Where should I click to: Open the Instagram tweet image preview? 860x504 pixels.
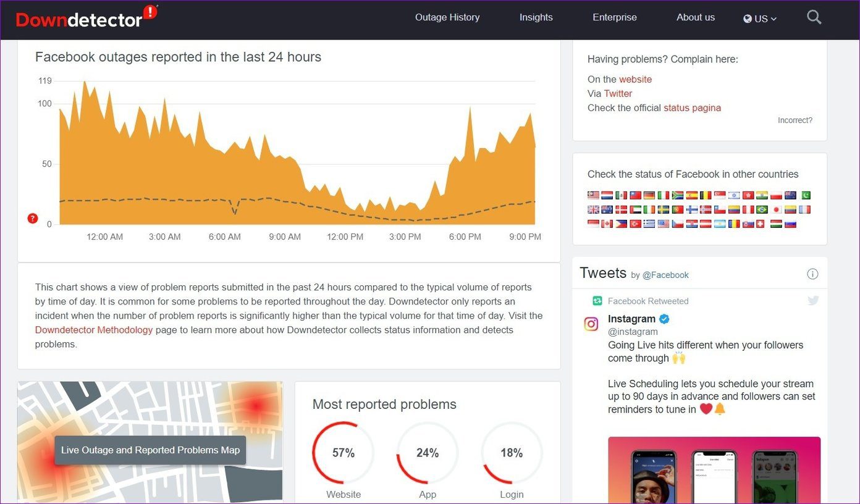[x=714, y=470]
